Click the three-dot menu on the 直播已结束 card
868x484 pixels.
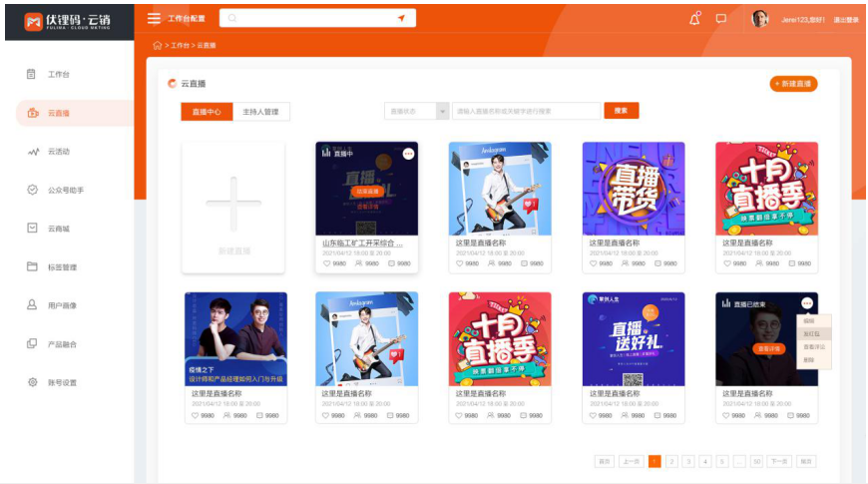[806, 303]
